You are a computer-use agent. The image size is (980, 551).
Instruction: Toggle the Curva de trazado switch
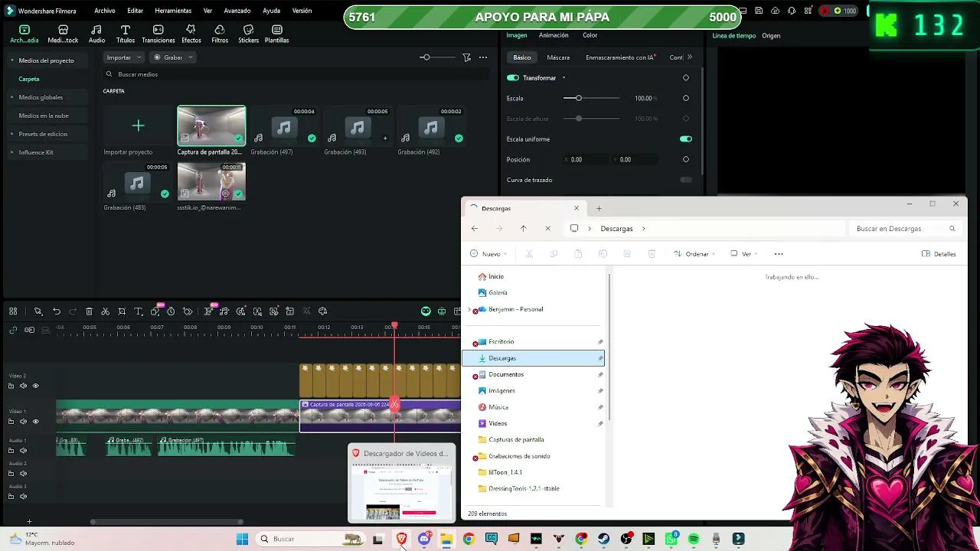[x=686, y=180]
